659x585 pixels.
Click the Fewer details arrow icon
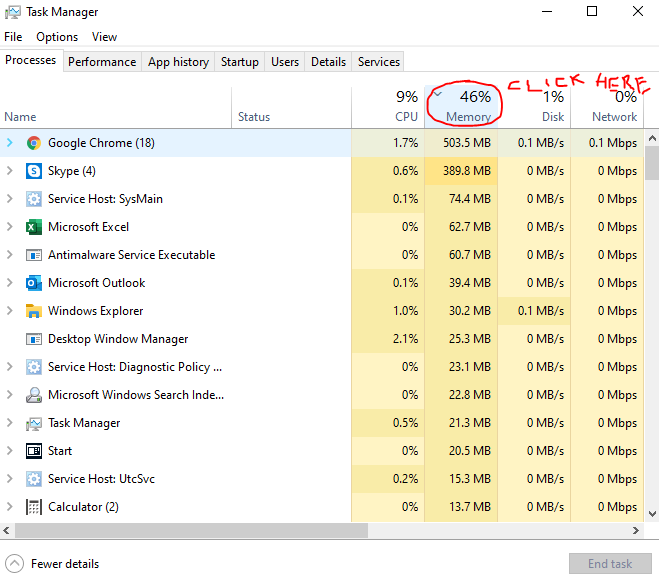(14, 564)
